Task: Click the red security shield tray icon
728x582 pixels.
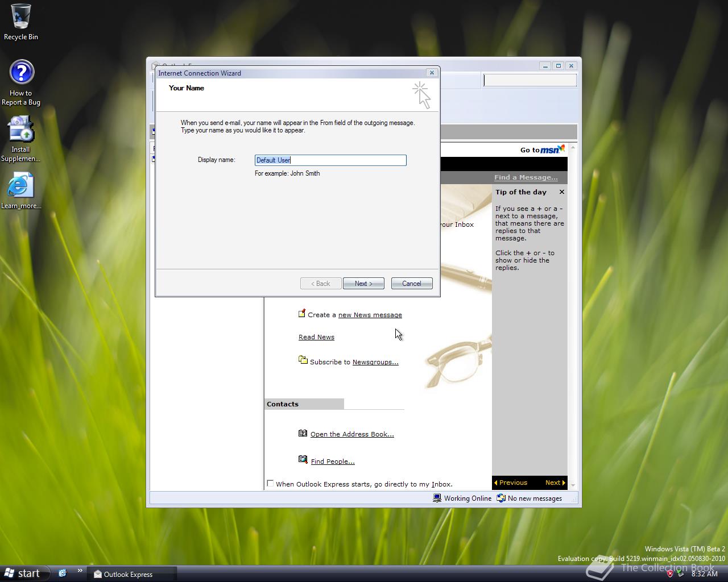Action: click(x=670, y=573)
